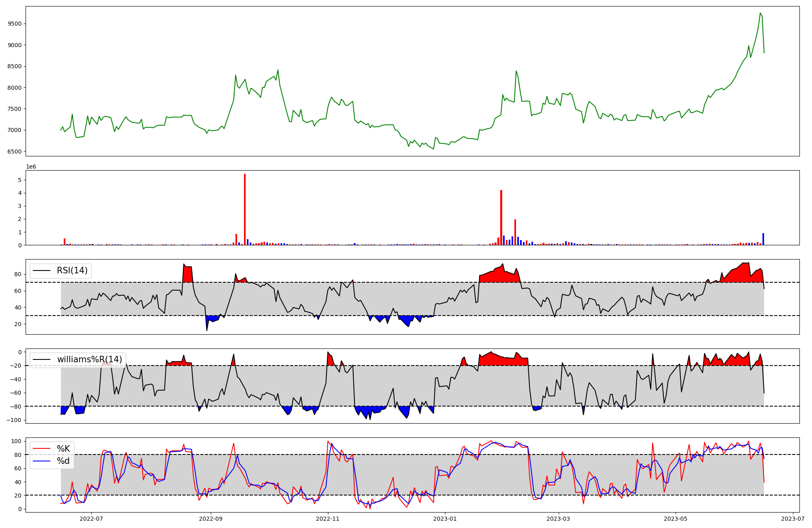
Task: Click the -80 tick on Williams %R axis
Action: pos(16,406)
